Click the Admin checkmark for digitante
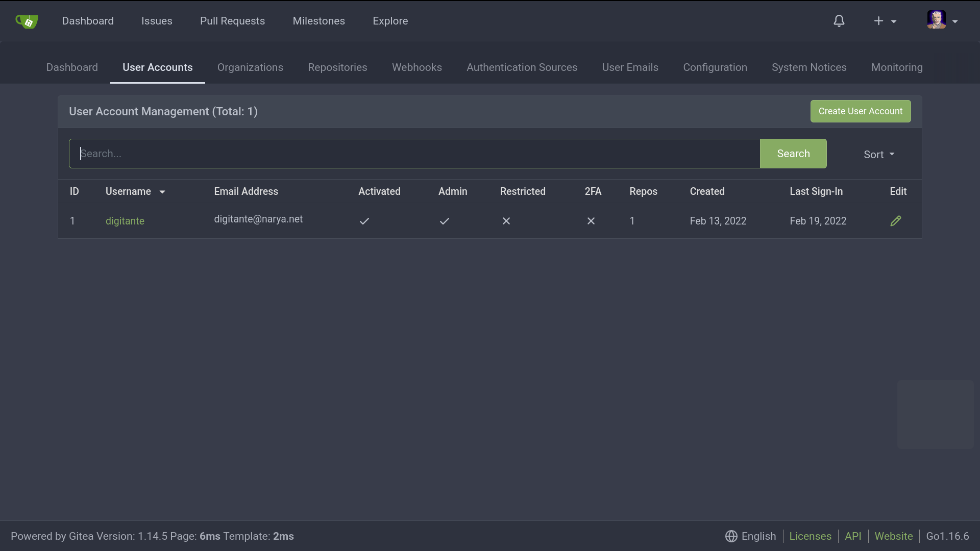Viewport: 980px width, 551px height. tap(445, 221)
